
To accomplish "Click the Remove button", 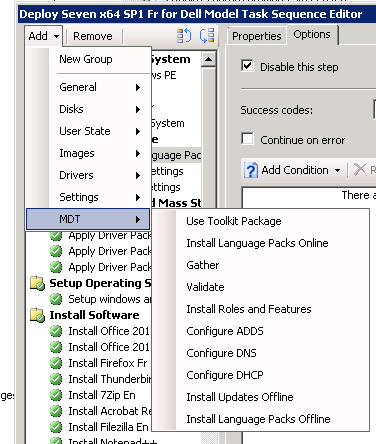I will [93, 36].
